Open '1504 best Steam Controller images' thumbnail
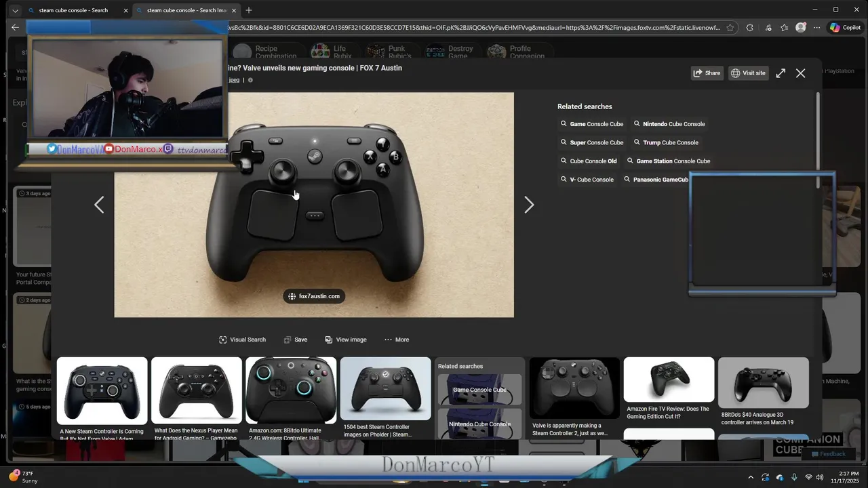Viewport: 868px width, 488px height. pos(385,388)
